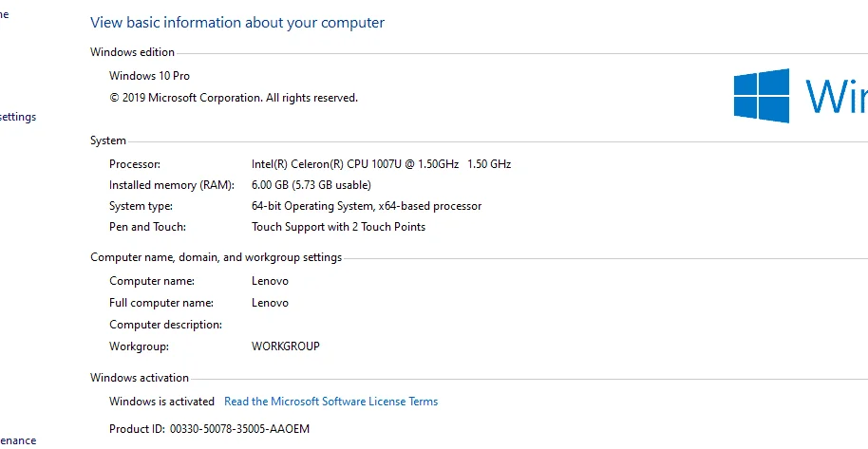Select "Touch Support with 2 Touch Points" value
Screen dimensions: 868x449
[338, 227]
